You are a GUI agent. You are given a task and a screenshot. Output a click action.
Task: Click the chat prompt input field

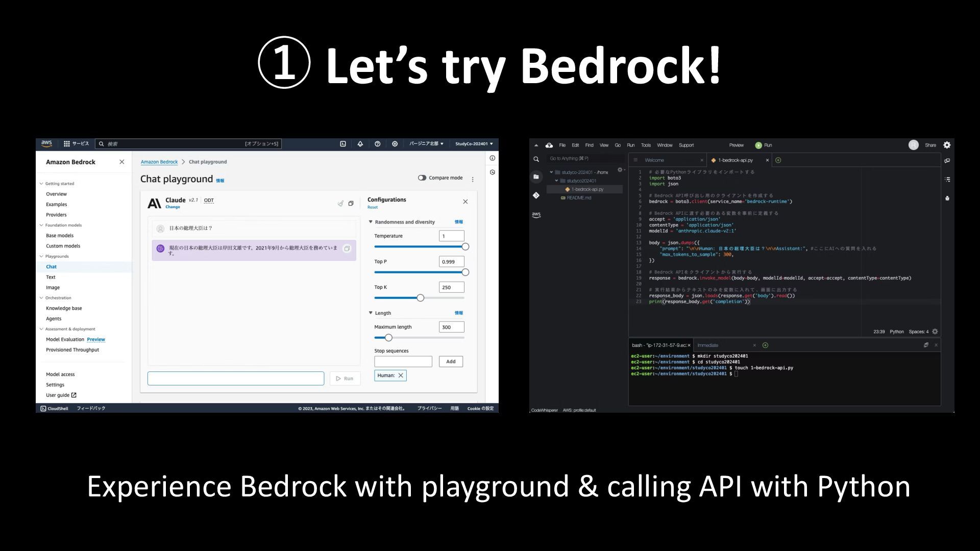click(236, 378)
